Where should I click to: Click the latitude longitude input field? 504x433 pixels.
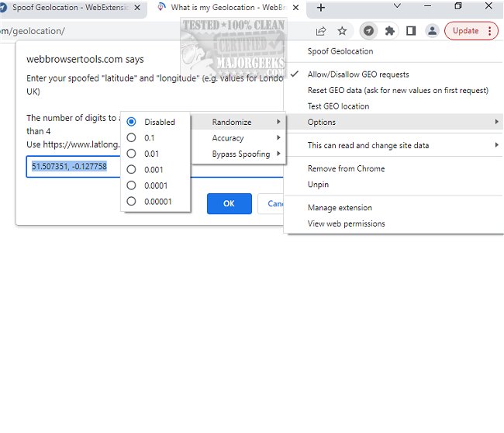pyautogui.click(x=74, y=166)
